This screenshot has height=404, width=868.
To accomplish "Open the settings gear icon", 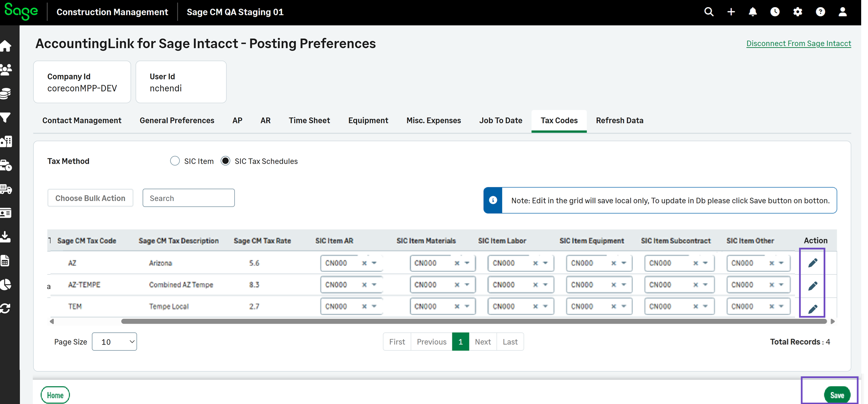I will tap(797, 12).
